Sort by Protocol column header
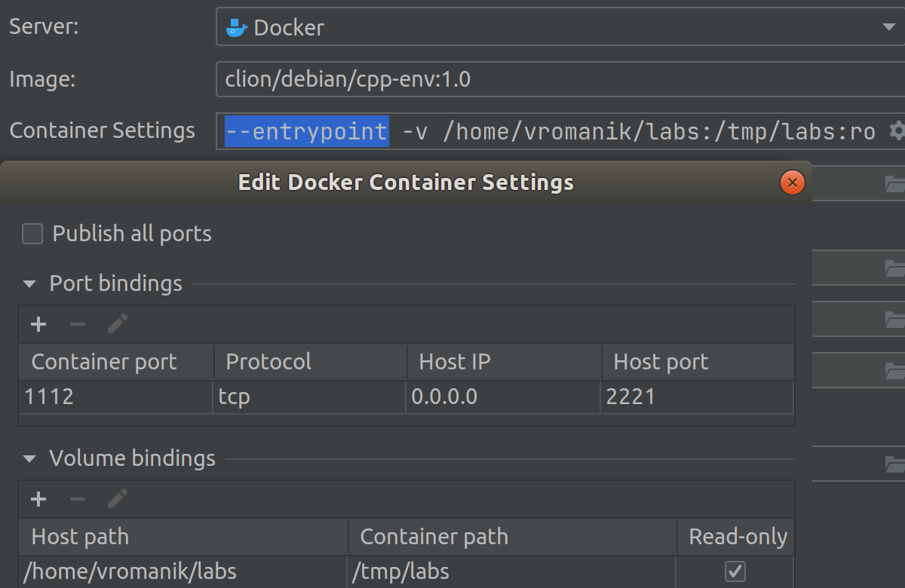 pyautogui.click(x=311, y=362)
